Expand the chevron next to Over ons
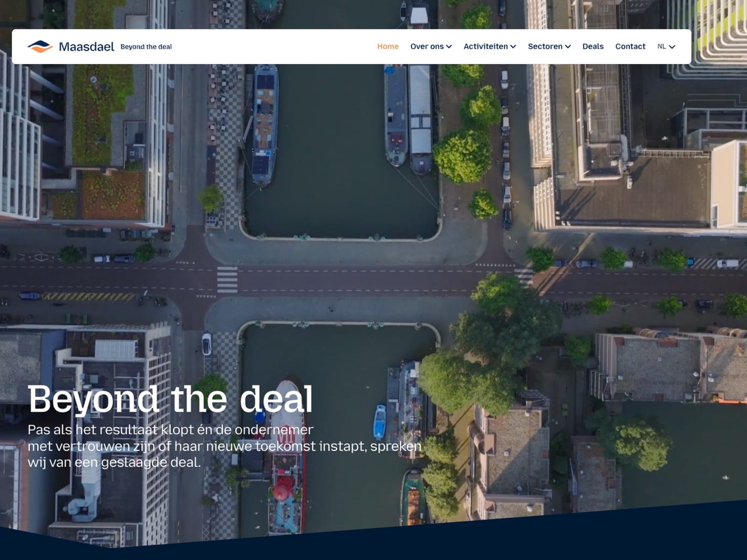This screenshot has width=747, height=560. 449,47
